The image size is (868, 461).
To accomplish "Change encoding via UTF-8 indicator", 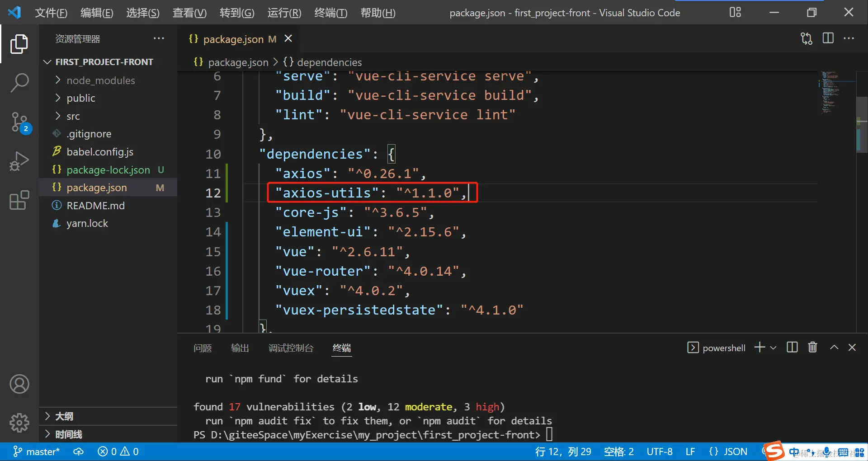I will (660, 452).
